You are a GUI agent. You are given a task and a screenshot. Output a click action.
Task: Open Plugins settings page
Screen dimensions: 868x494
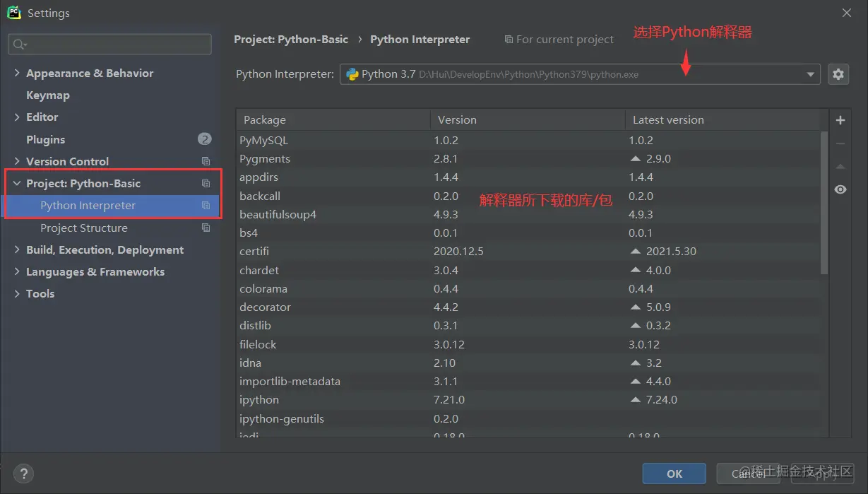coord(45,139)
